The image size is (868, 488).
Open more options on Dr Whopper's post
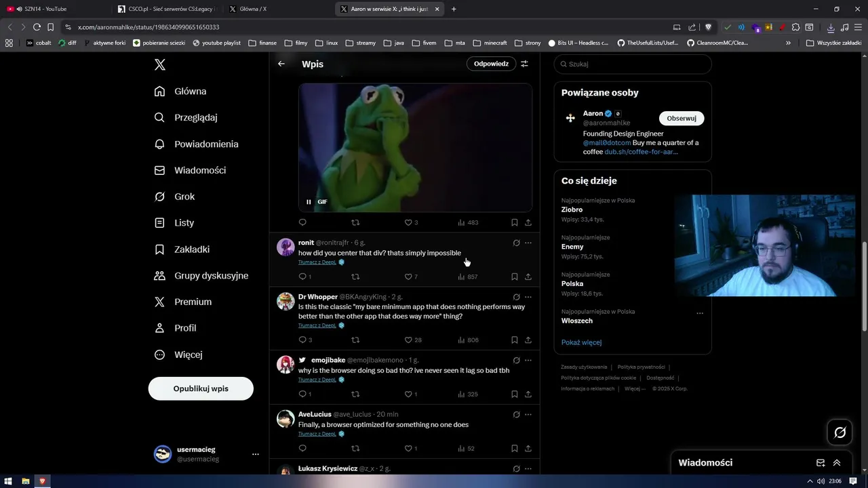pos(528,297)
